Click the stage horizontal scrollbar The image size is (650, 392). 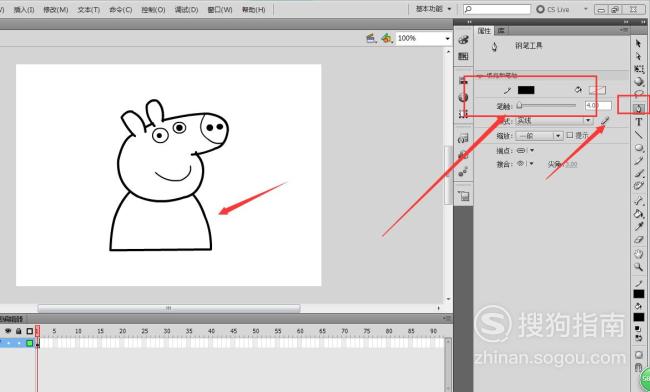pos(169,308)
